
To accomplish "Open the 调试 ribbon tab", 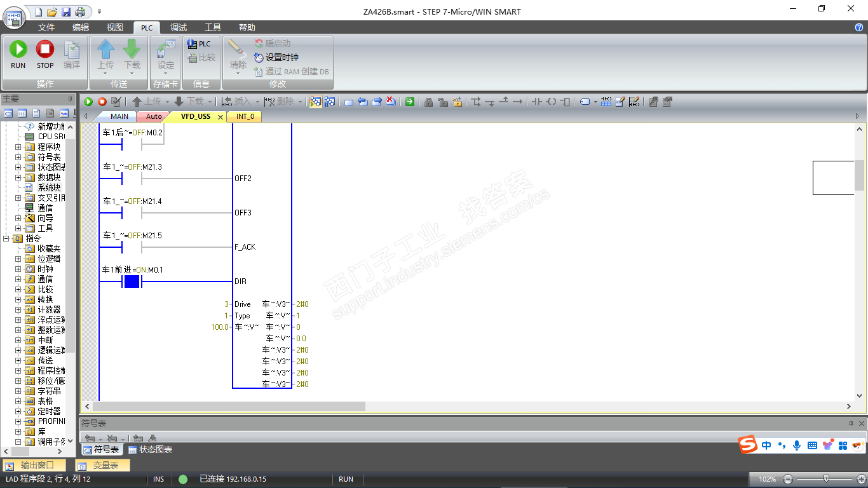I will point(179,27).
